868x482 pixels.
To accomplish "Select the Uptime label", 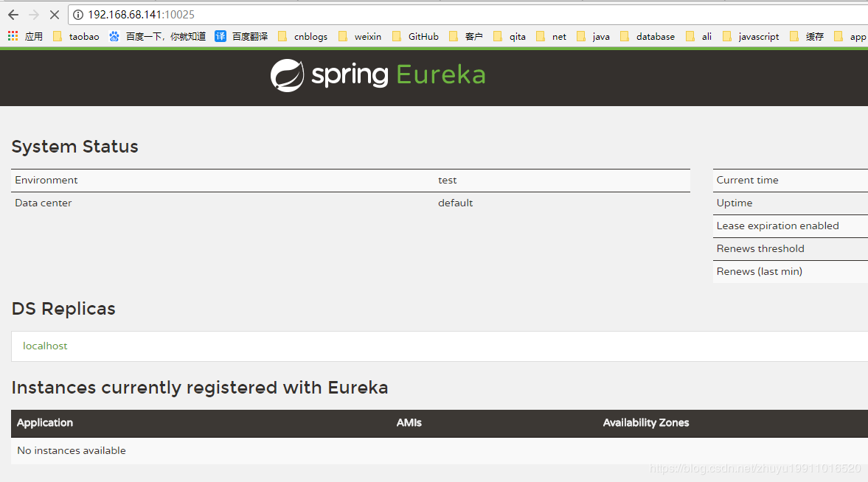I will pos(735,203).
